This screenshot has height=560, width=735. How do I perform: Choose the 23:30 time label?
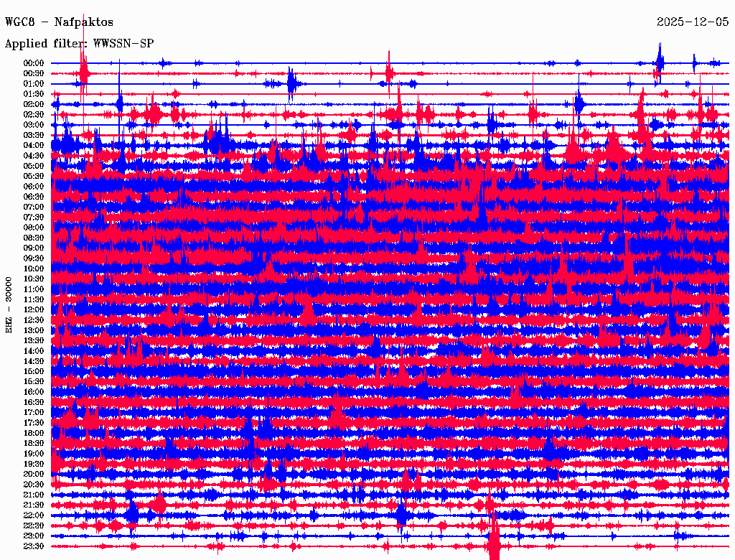coord(34,546)
